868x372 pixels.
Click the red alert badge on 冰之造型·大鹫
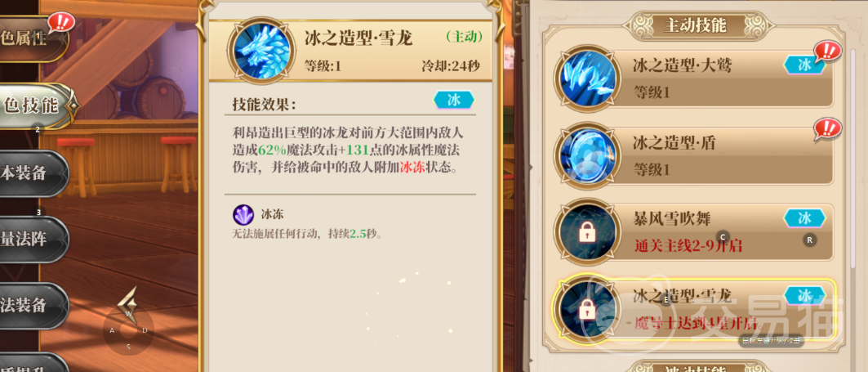(x=828, y=52)
